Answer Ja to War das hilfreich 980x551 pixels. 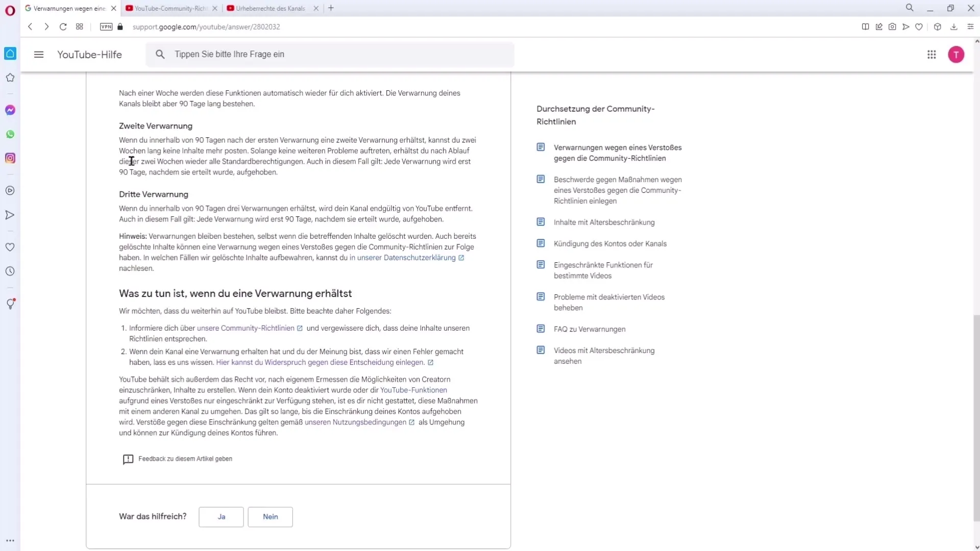click(221, 517)
